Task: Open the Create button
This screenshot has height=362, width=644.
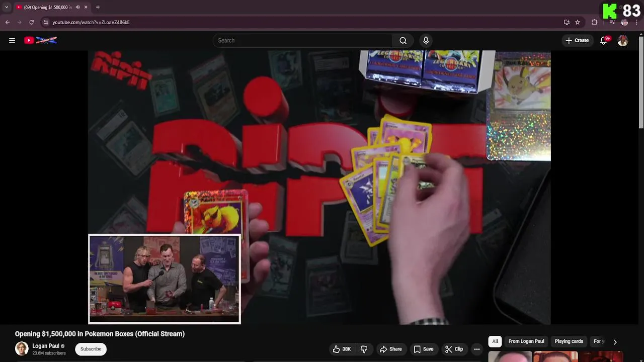Action: [x=577, y=40]
